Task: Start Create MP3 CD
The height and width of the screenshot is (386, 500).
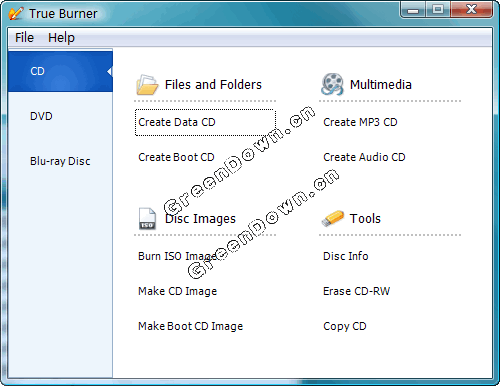Action: pos(360,122)
